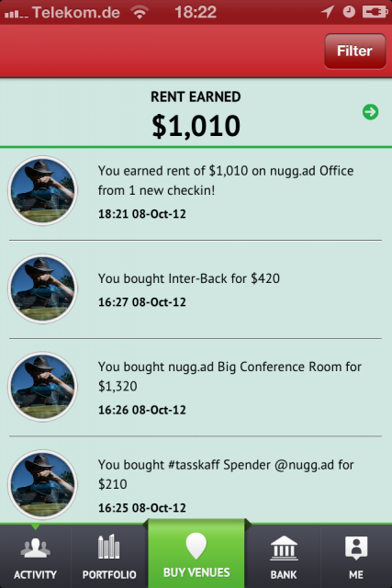Open avatar on nugg.ad Office rent entry

(43, 190)
